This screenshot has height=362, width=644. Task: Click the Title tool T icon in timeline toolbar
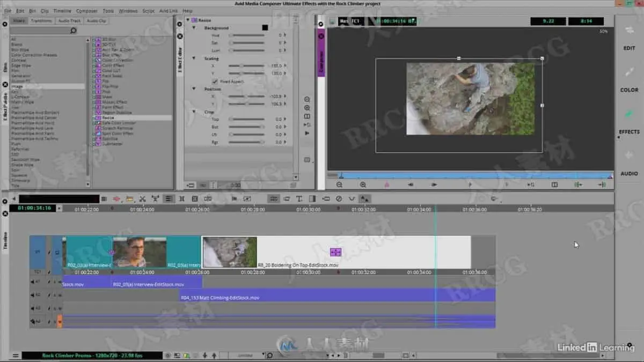299,199
